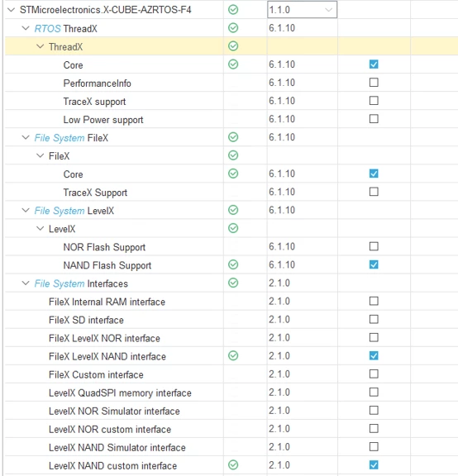Open the File System Interfaces link

point(60,283)
